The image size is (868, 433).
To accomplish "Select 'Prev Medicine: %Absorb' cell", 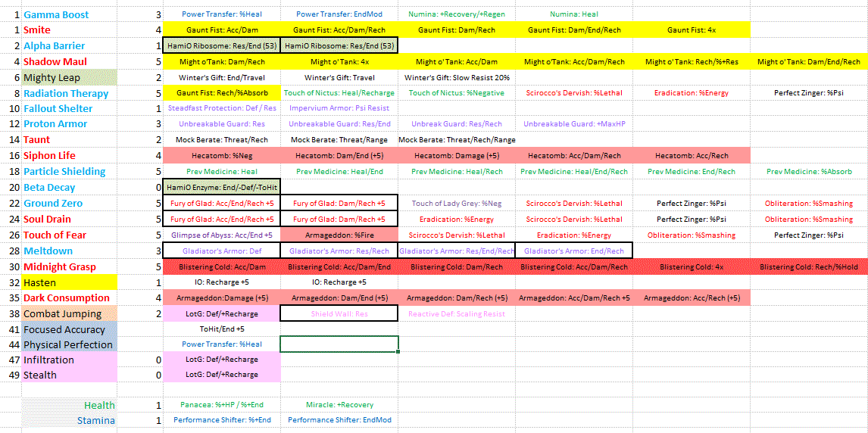I will pos(808,172).
